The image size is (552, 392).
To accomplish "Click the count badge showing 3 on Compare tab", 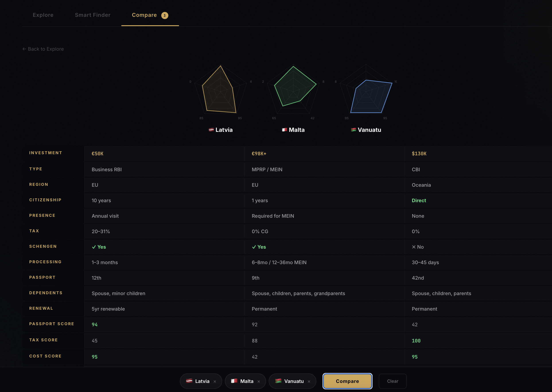I will pos(165,15).
